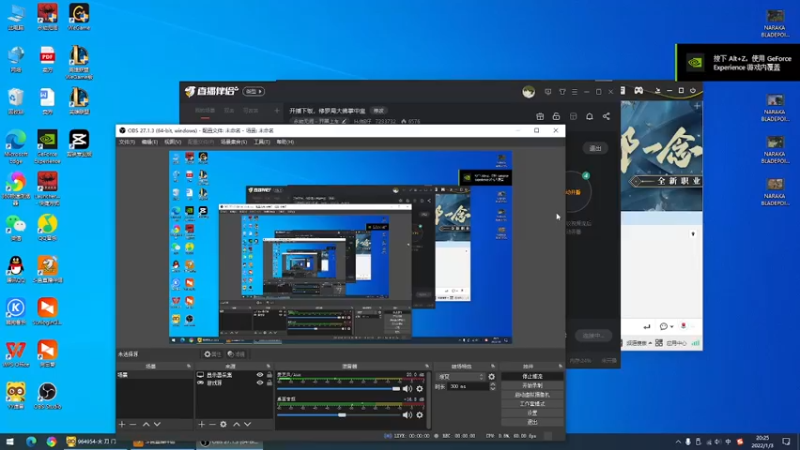Toggle 工作室模式 studio mode button
This screenshot has width=800, height=450.
pos(532,404)
